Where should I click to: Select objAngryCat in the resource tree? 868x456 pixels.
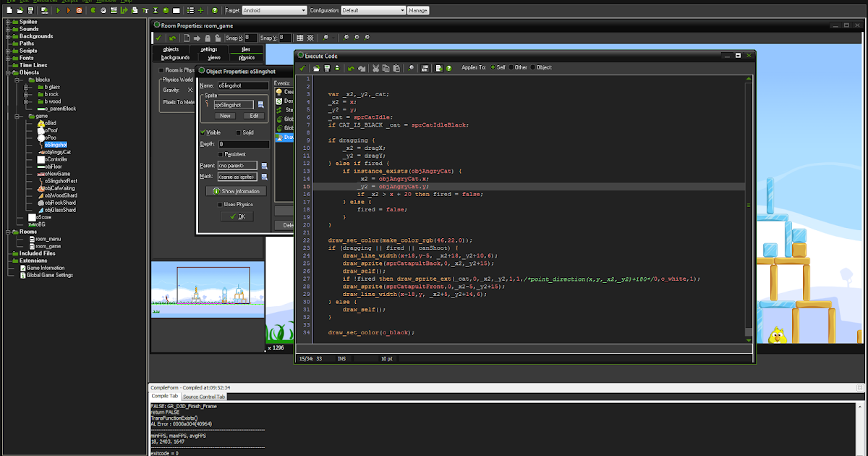(x=57, y=152)
